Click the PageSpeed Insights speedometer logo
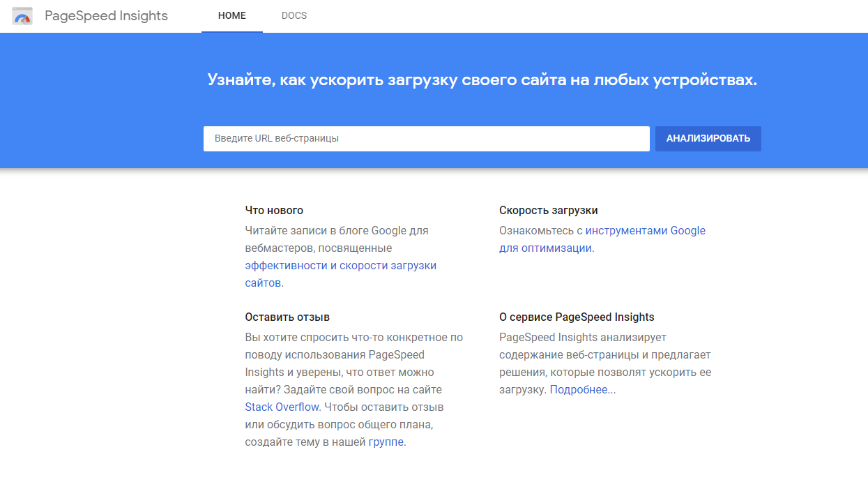The width and height of the screenshot is (868, 489). (x=22, y=16)
